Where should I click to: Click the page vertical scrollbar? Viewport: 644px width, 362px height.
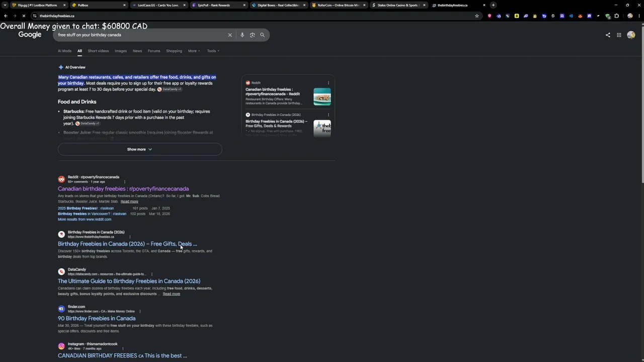(641, 106)
